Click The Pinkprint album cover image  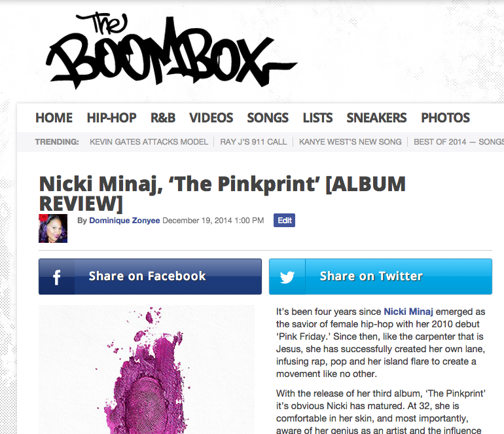[x=147, y=370]
